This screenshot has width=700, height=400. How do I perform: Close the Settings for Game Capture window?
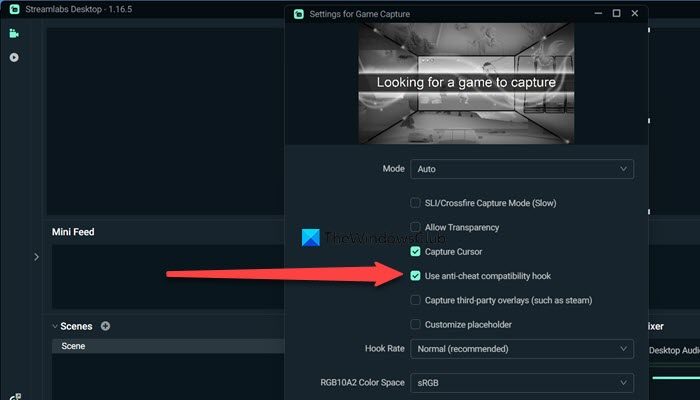click(x=635, y=13)
